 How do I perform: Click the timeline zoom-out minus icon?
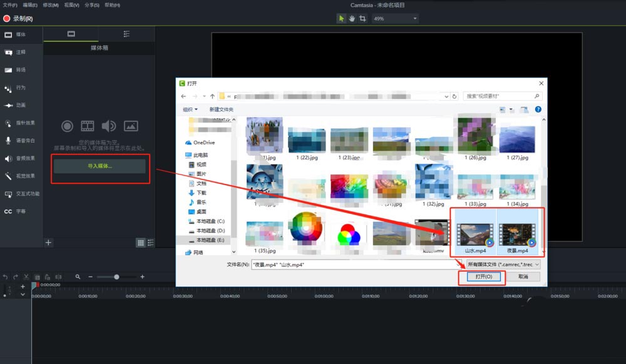(x=91, y=276)
